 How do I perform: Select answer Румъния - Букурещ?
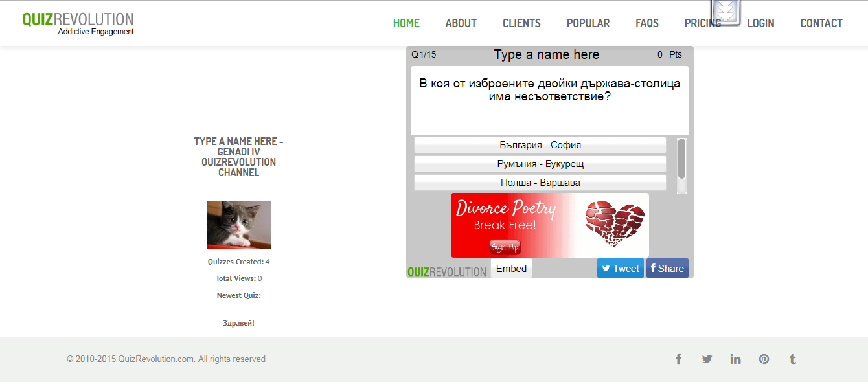tap(540, 164)
